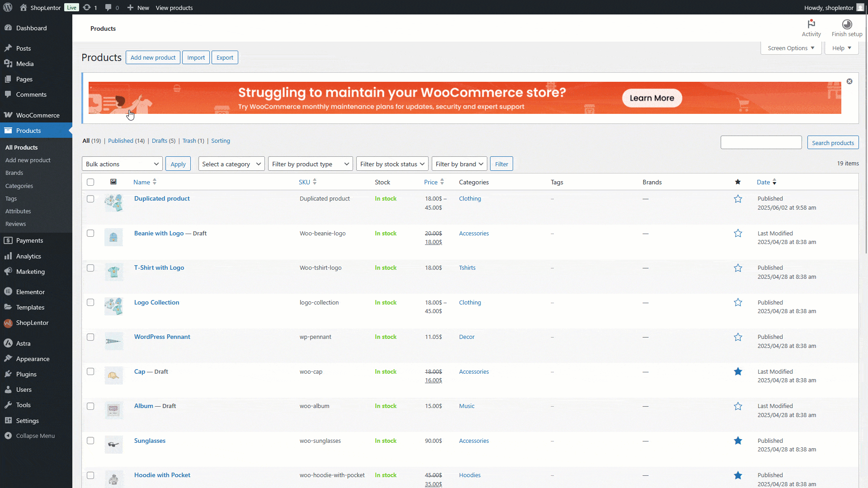Unfeature Hoodie with Pocket via its star
868x488 pixels.
[x=738, y=475]
